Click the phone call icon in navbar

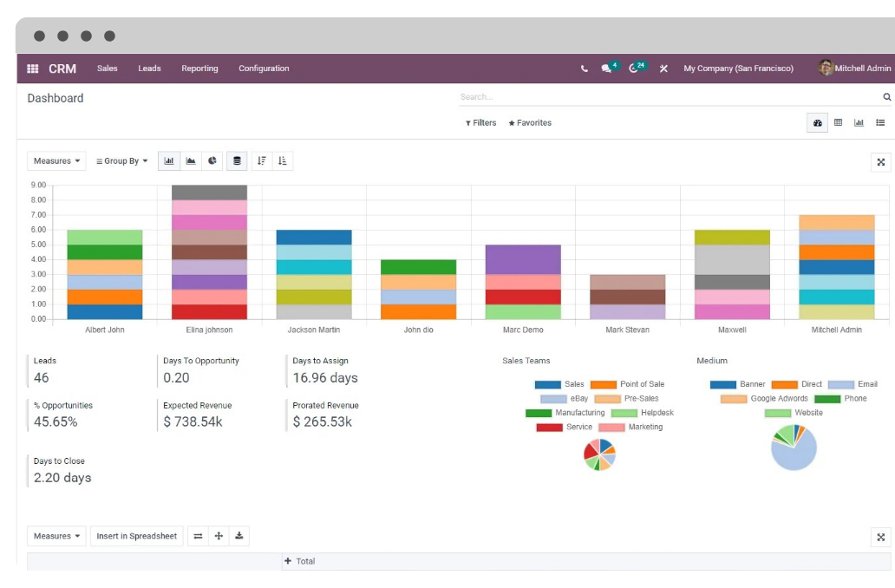(x=584, y=69)
